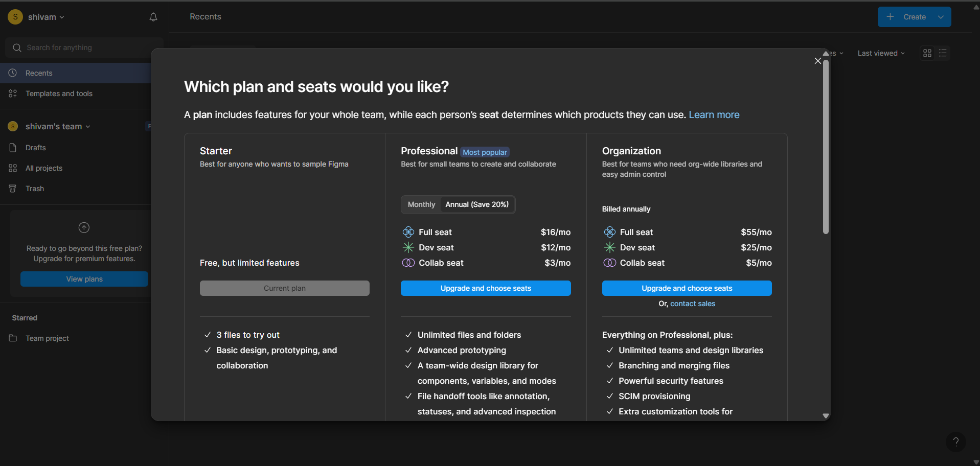
Task: Click the Search for anything field
Action: pyautogui.click(x=84, y=48)
